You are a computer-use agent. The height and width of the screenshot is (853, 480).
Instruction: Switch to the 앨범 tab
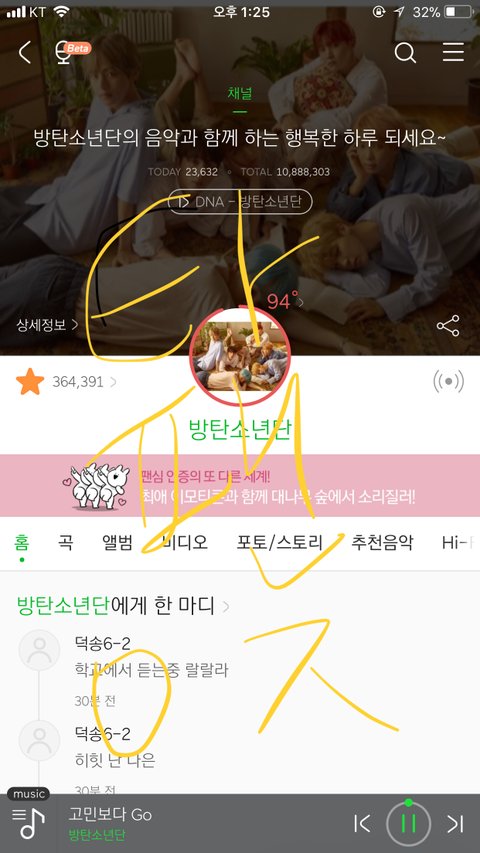pos(117,542)
